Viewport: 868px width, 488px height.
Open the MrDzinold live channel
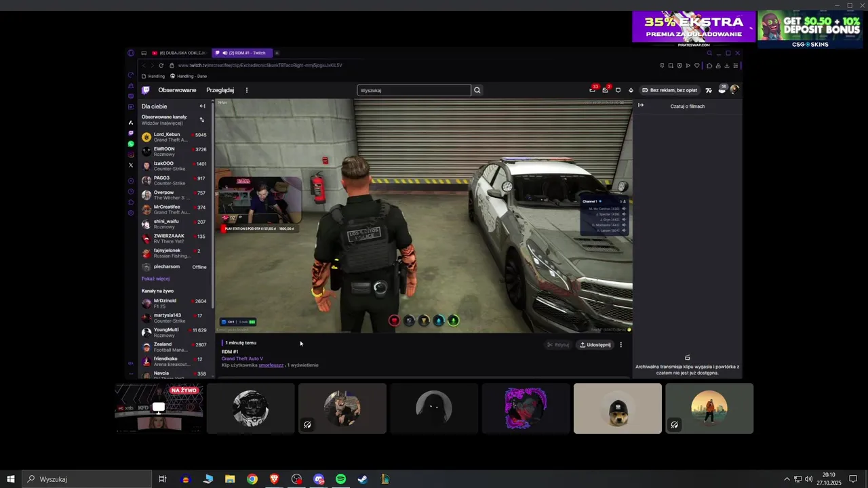(175, 303)
